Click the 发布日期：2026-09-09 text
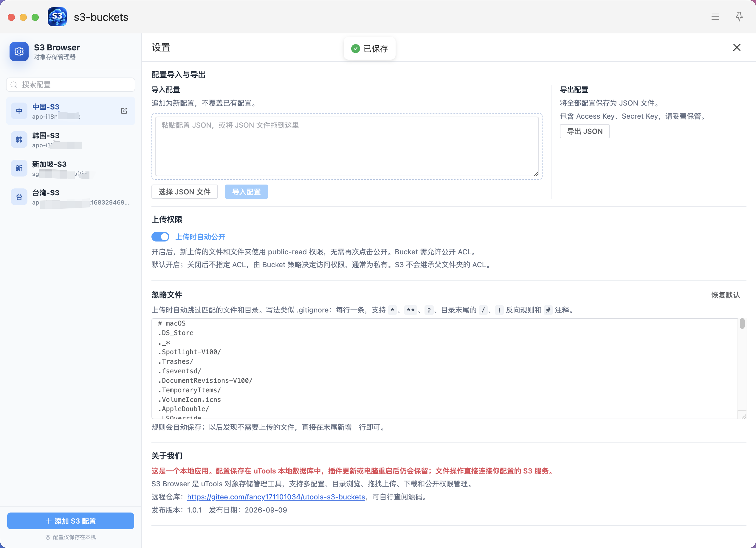756x548 pixels. 248,510
